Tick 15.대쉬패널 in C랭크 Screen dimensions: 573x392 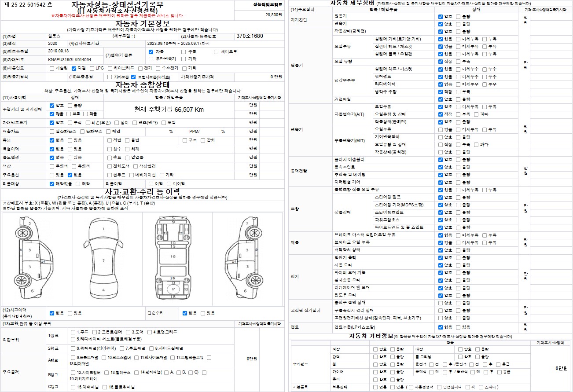tap(73, 387)
